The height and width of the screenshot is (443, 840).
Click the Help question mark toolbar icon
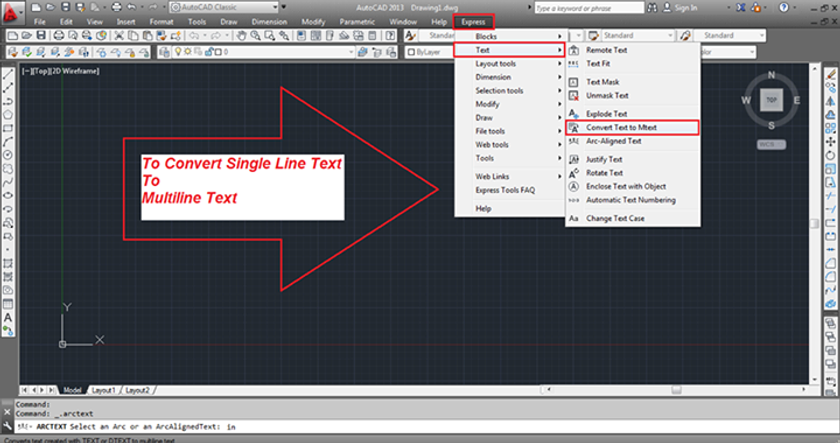pyautogui.click(x=391, y=36)
